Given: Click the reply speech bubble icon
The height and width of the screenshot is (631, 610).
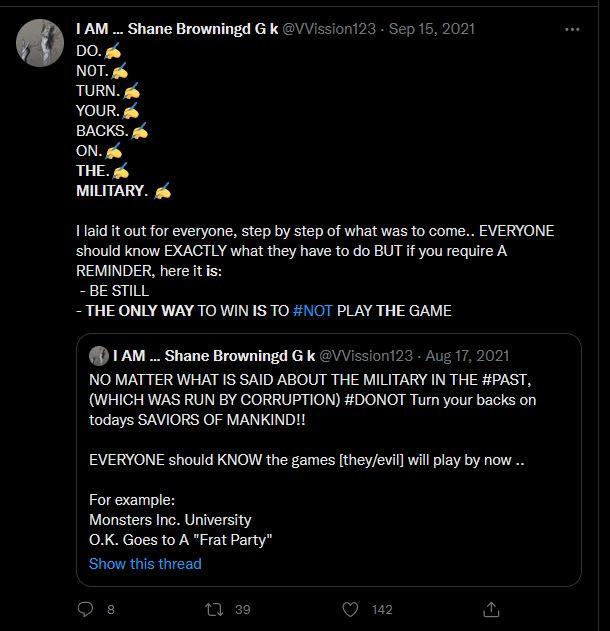Looking at the screenshot, I should (85, 609).
